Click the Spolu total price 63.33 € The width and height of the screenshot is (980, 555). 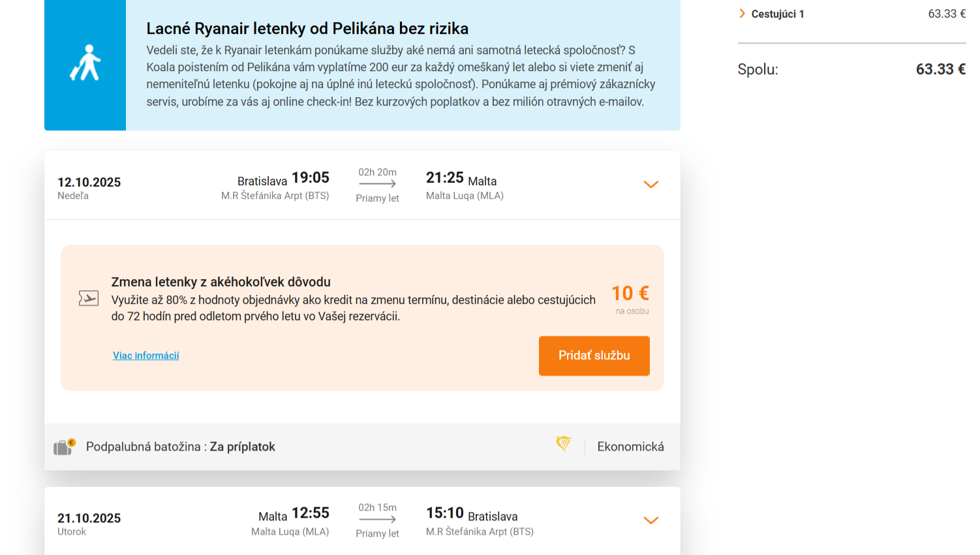tap(940, 69)
